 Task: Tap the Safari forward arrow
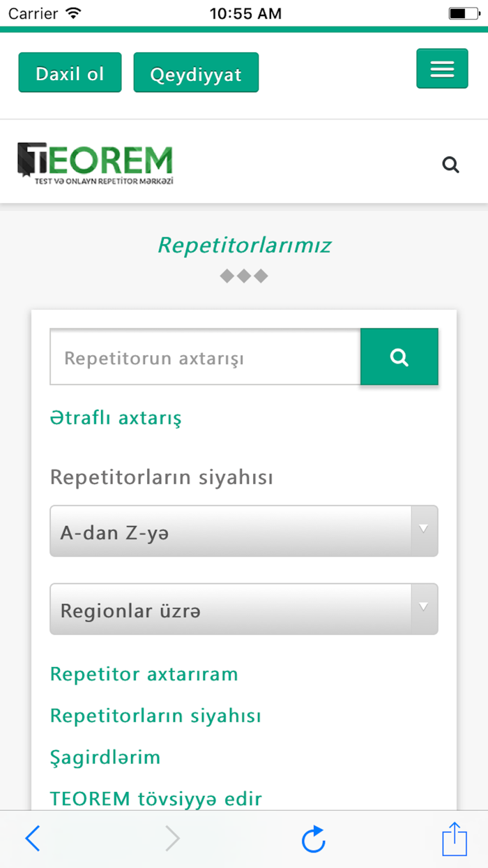pos(172,839)
